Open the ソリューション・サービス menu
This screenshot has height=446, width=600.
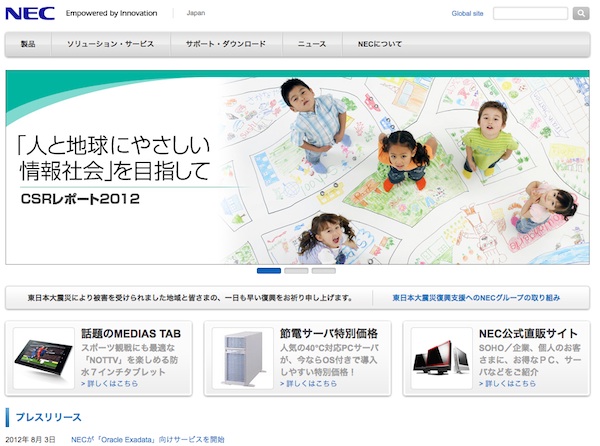click(112, 45)
